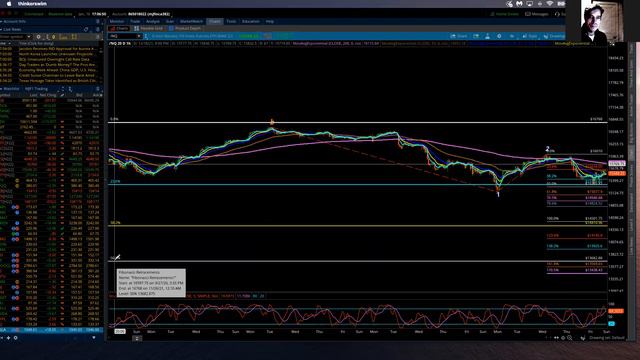Click the chart time axis scroll handle
Viewport: 640px width, 360px height.
coord(137,338)
